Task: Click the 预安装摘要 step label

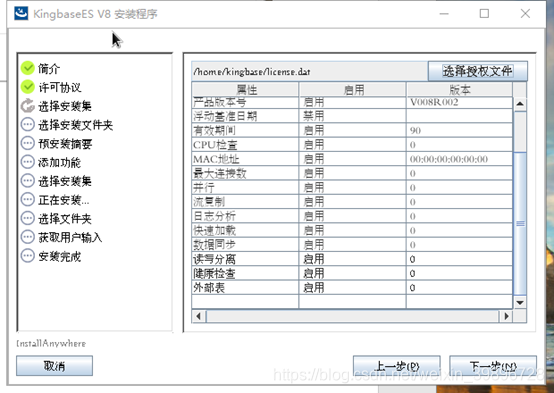Action: pyautogui.click(x=65, y=143)
